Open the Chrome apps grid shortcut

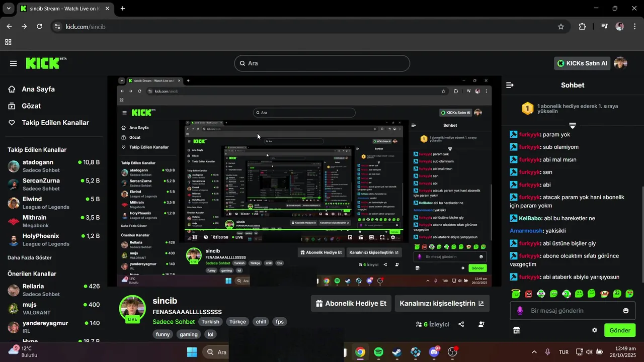tap(8, 42)
